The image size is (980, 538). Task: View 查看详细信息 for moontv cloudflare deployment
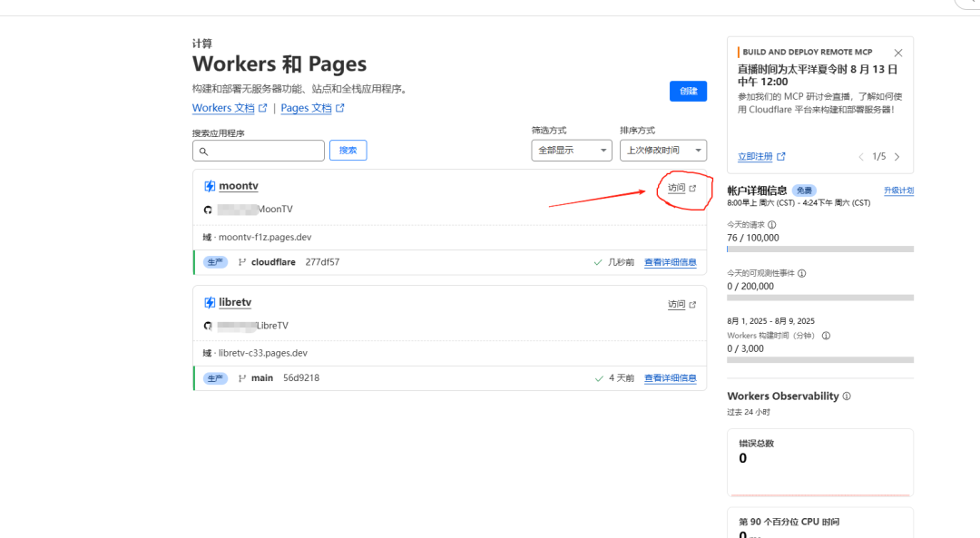(670, 262)
